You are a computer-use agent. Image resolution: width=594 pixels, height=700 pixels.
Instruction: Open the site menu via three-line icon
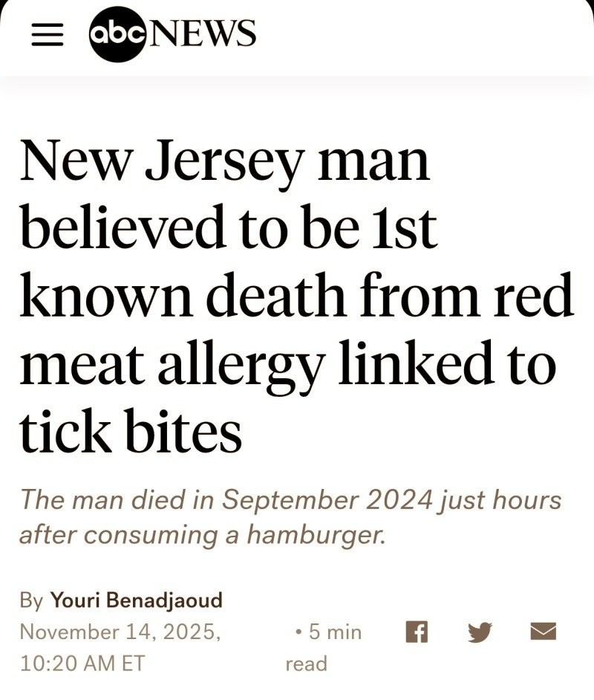49,33
